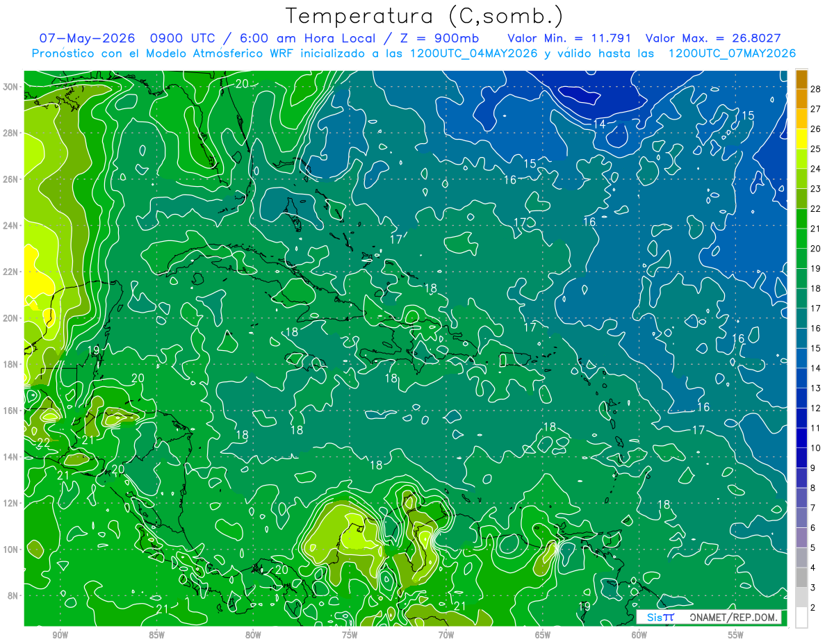Image resolution: width=834 pixels, height=644 pixels.
Task: Click the 07-May-2026 date text
Action: (x=83, y=38)
